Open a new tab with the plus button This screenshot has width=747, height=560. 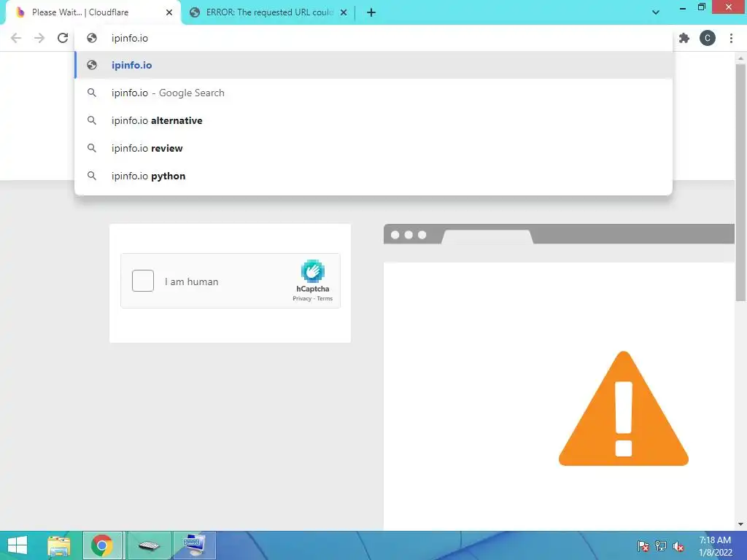pos(371,12)
